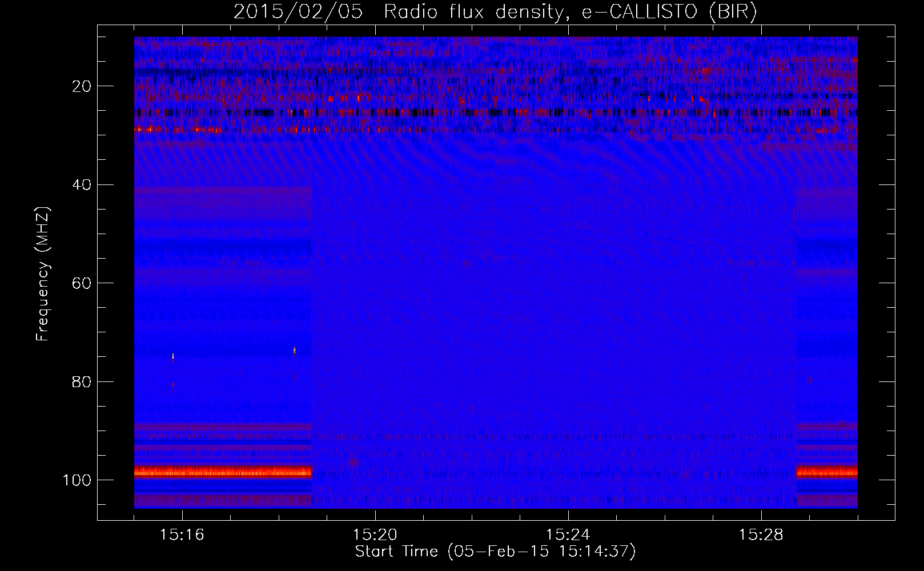The width and height of the screenshot is (924, 571).
Task: Click the 15:28 time tick label
Action: pyautogui.click(x=761, y=534)
